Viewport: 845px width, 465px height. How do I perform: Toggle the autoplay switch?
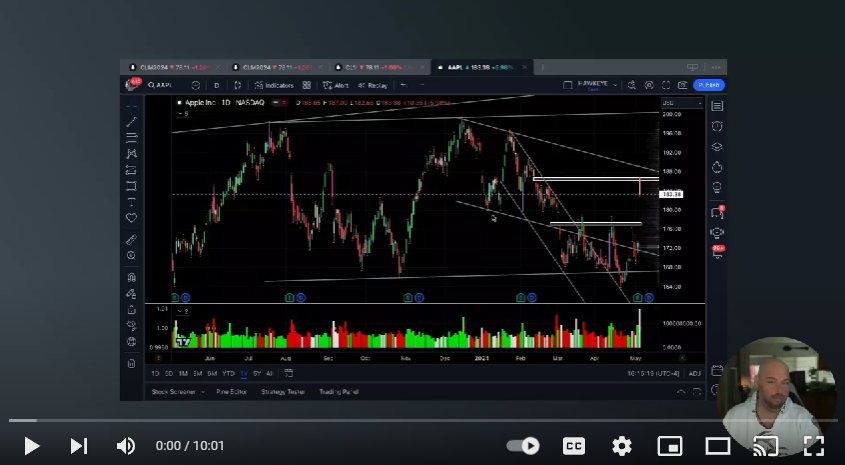click(x=523, y=446)
